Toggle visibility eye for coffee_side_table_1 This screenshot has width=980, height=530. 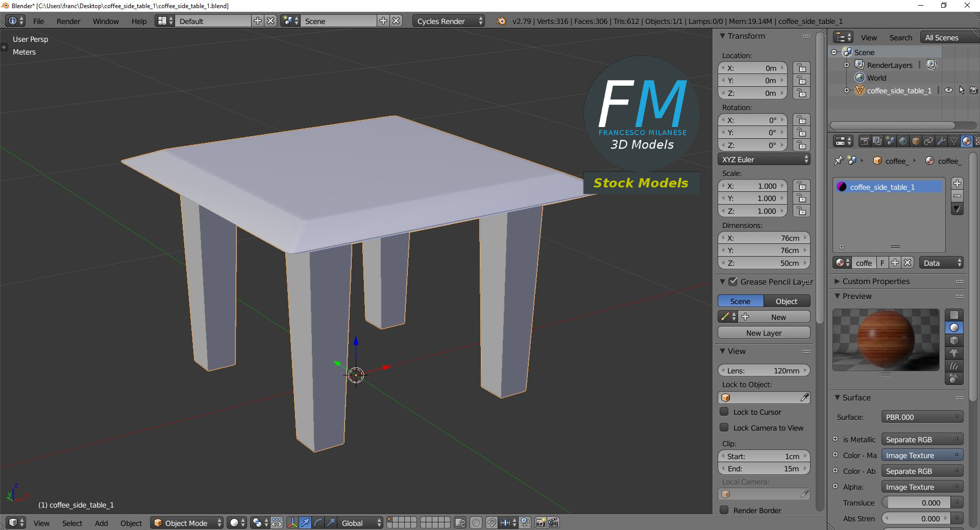(948, 90)
